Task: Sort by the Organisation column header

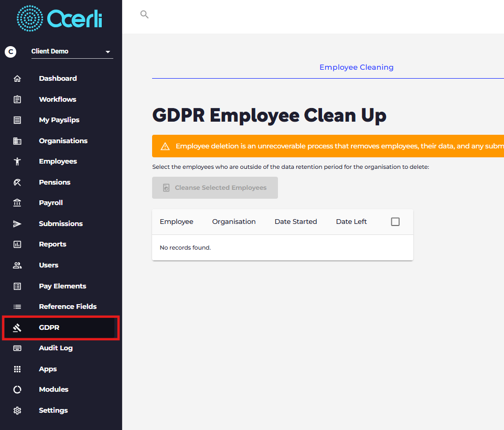Action: tap(234, 222)
